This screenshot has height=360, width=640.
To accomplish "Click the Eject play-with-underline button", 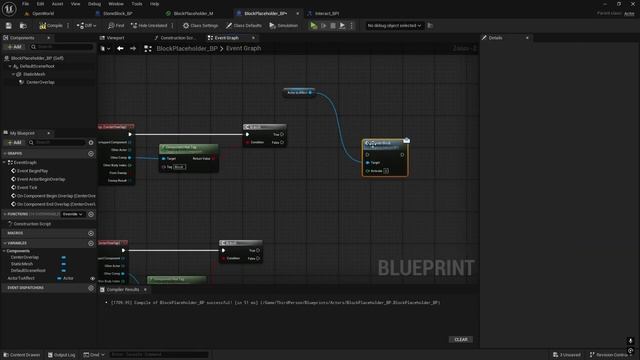I will tap(342, 26).
